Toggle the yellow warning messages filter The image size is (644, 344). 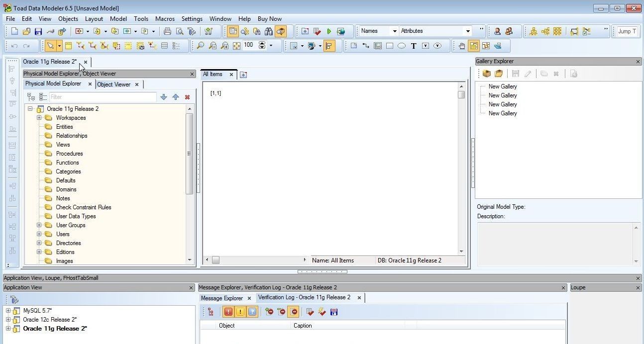click(x=240, y=312)
